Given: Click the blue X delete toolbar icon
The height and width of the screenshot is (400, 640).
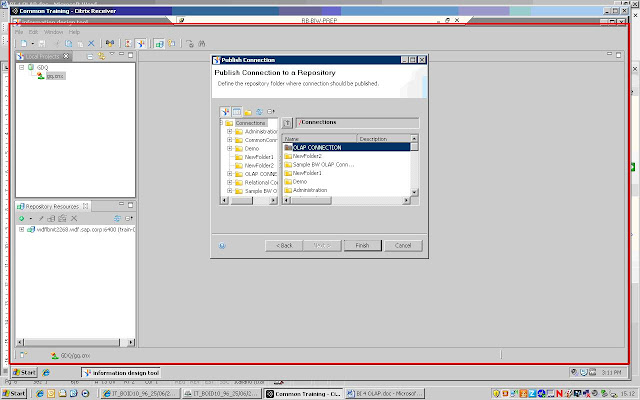Looking at the screenshot, I should click(x=91, y=43).
